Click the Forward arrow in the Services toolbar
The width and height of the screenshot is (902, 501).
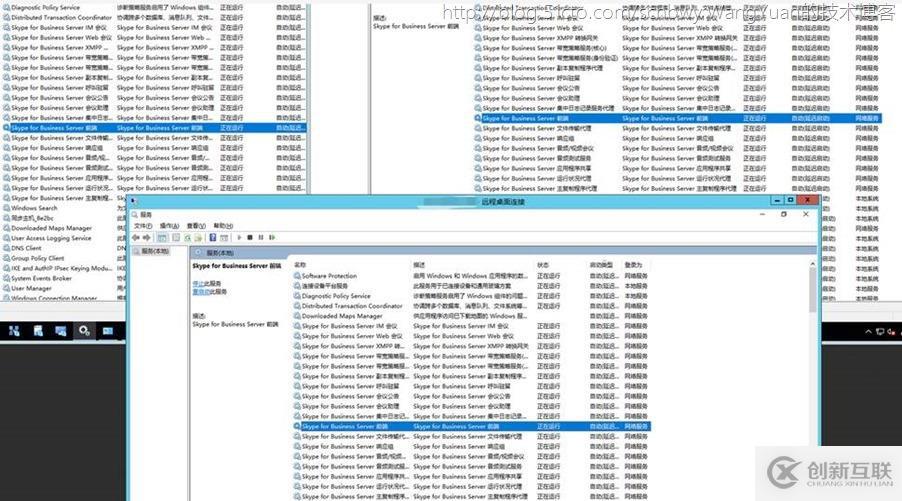click(x=147, y=238)
